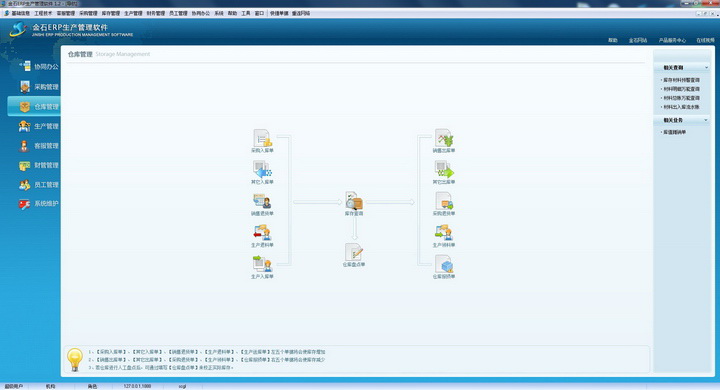
Task: Open the 销售退货单 sales return icon
Action: [262, 201]
